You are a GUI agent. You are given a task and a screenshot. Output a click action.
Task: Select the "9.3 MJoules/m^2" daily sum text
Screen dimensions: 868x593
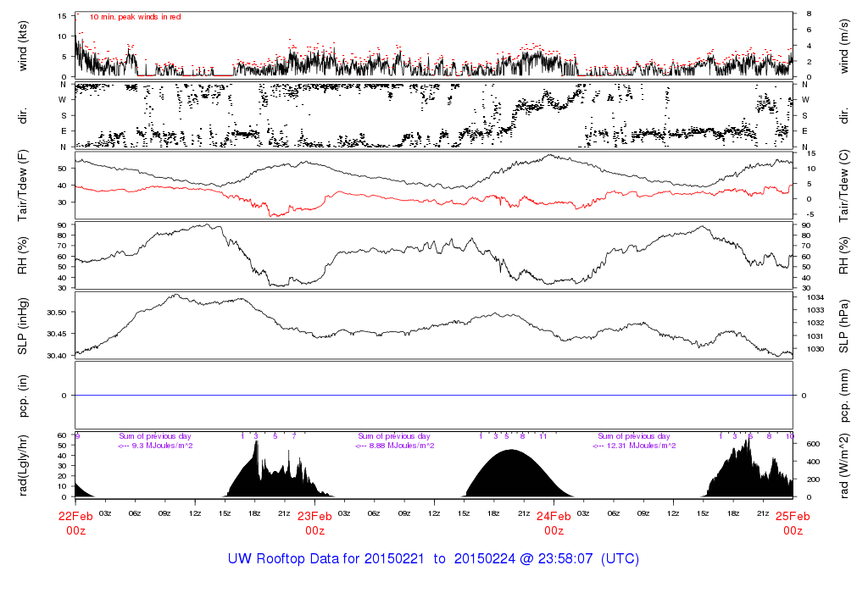(x=162, y=446)
